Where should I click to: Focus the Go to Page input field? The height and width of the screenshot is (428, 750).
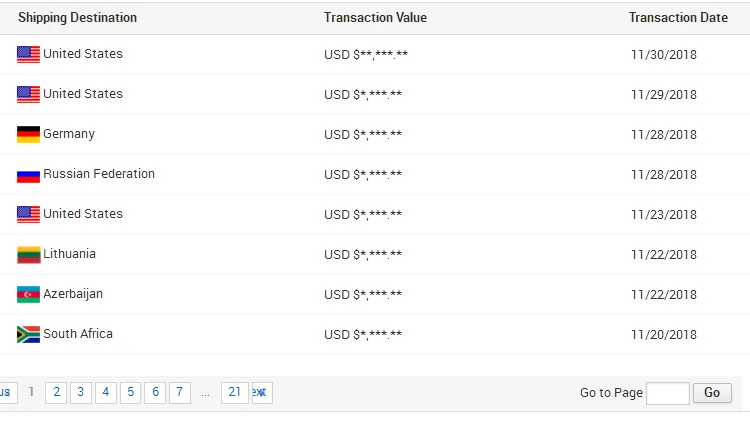(668, 393)
